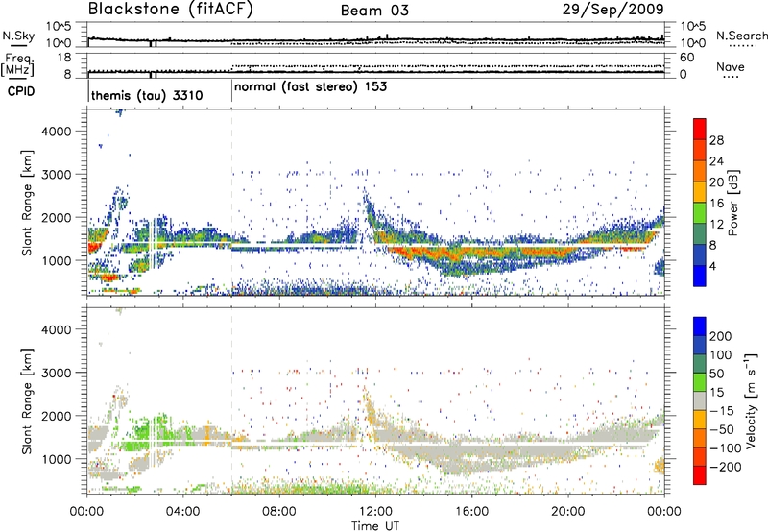Screen dimensions: 768x532
Task: Click the 'themis (tau) 3310' CPID text
Action: (147, 95)
